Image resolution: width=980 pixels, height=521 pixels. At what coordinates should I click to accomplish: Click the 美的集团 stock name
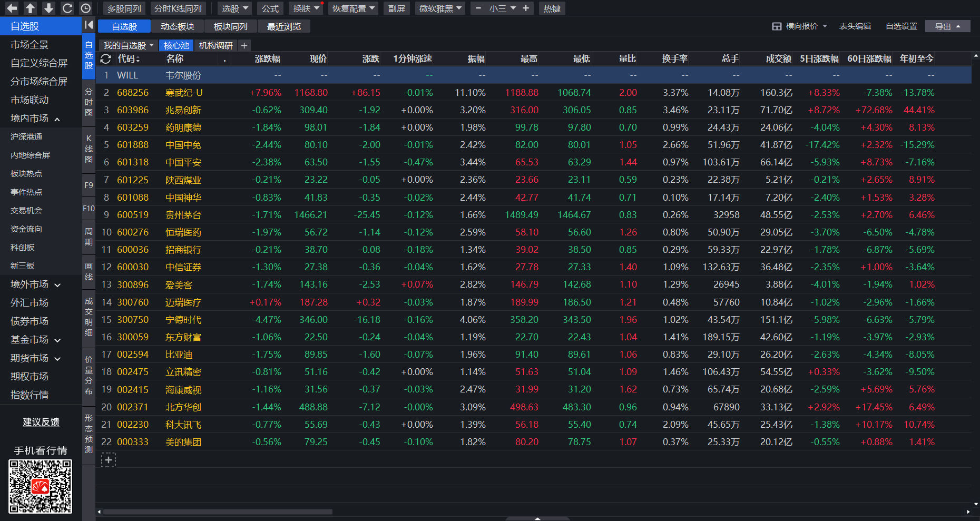(x=183, y=442)
